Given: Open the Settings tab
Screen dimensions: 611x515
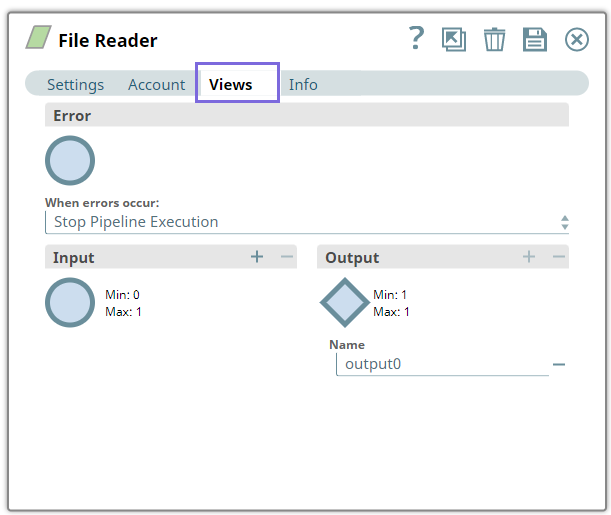Looking at the screenshot, I should click(75, 85).
